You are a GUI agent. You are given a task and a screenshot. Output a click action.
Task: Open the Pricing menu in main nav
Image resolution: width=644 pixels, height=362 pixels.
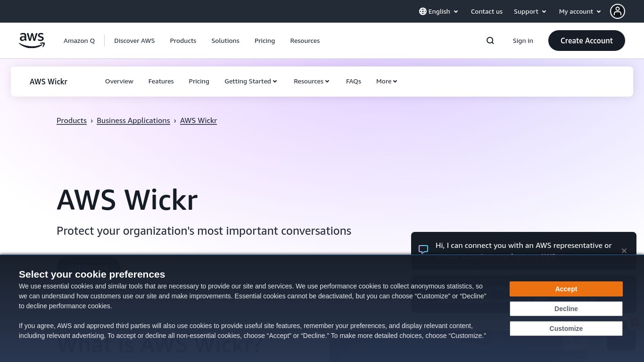pyautogui.click(x=264, y=41)
